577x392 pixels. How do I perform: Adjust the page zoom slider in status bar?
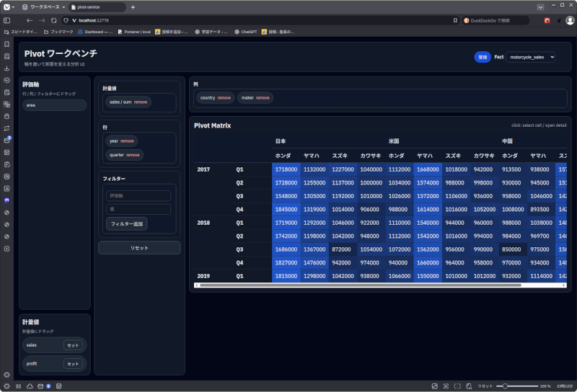pyautogui.click(x=508, y=386)
